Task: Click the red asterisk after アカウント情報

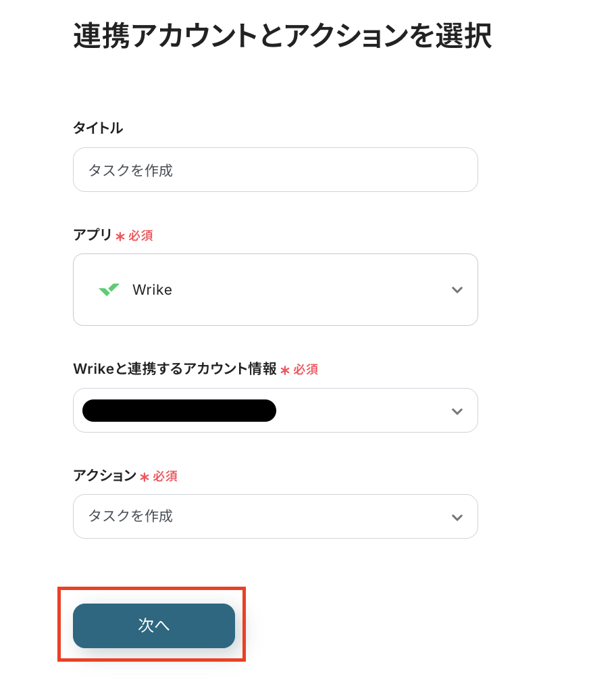Action: 285,370
